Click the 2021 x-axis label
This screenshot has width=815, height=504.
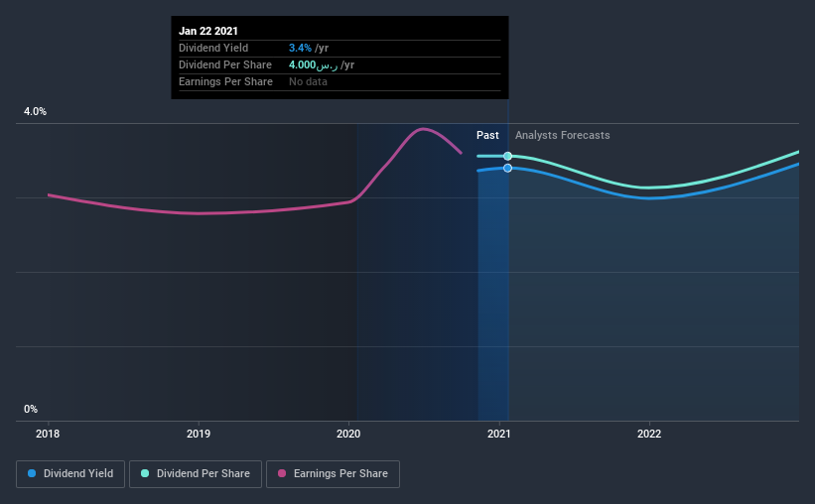(x=498, y=434)
